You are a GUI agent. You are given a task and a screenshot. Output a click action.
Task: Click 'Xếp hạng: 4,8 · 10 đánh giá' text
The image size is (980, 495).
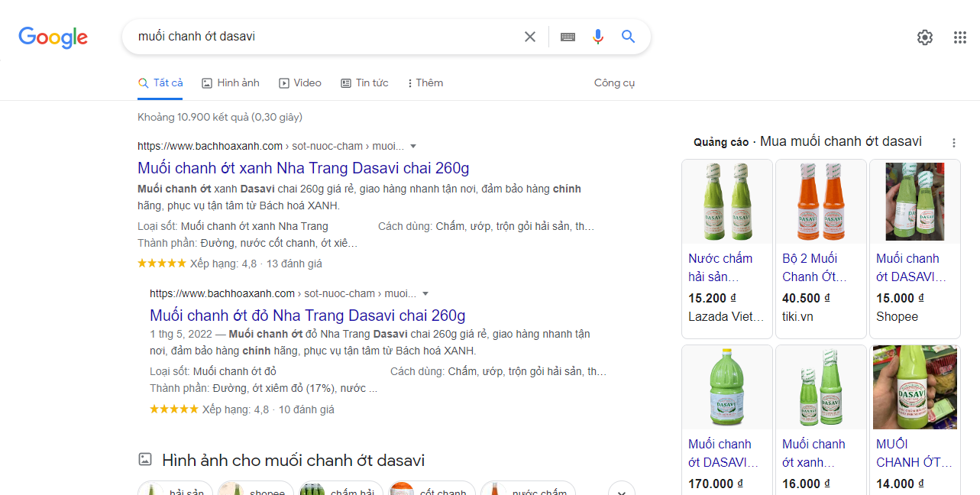[268, 409]
